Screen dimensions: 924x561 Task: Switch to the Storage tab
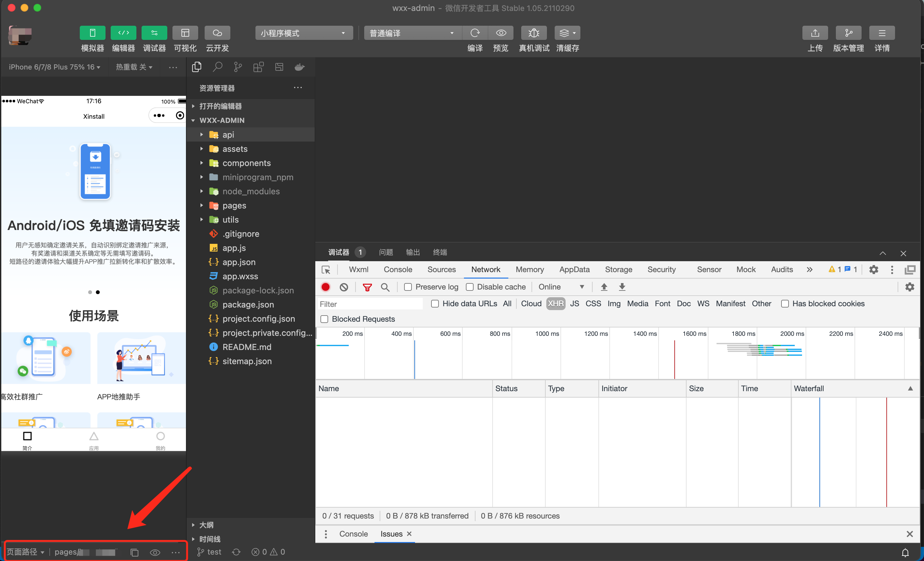[x=618, y=269]
